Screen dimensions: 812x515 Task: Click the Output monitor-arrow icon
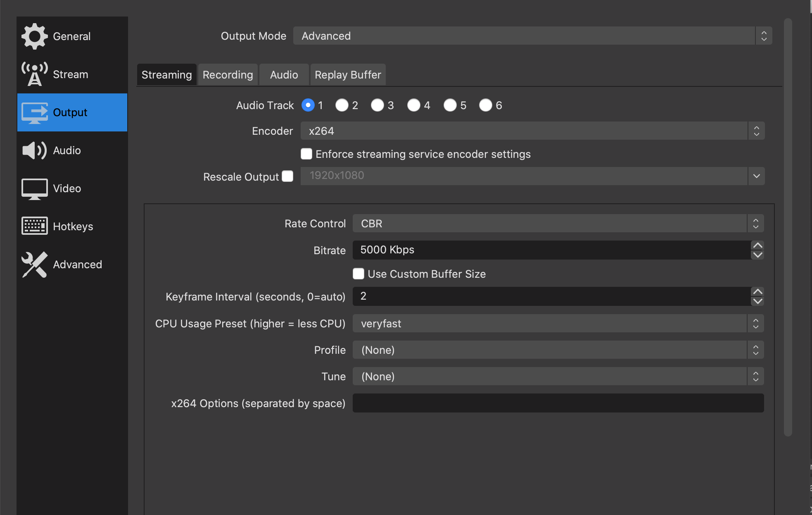coord(35,112)
